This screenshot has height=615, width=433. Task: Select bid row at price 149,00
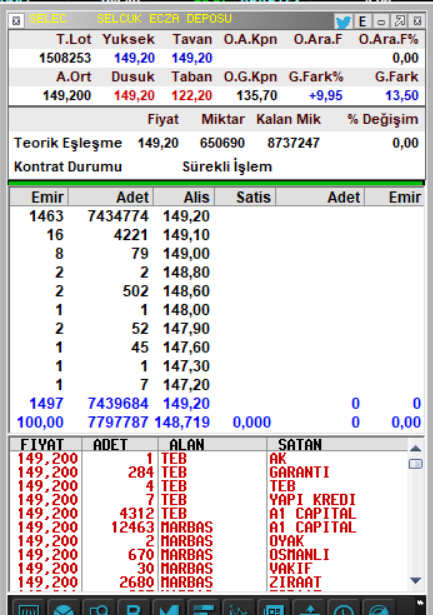click(x=216, y=253)
